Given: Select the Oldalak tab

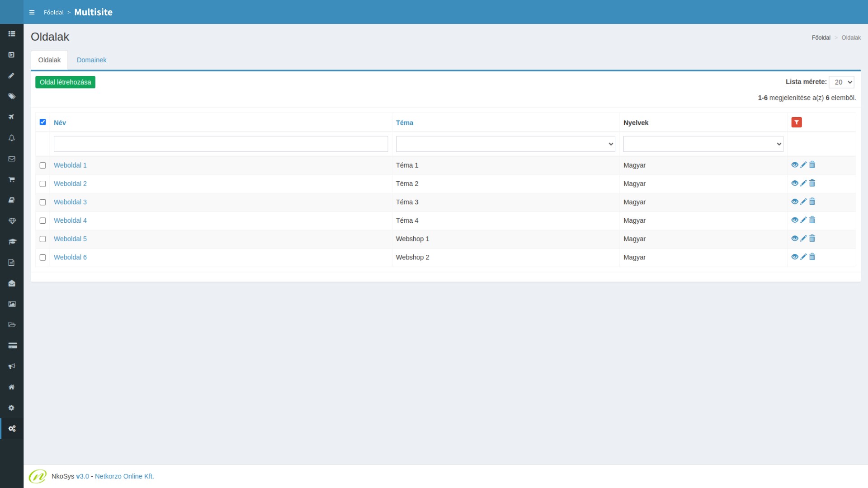Looking at the screenshot, I should [x=49, y=60].
